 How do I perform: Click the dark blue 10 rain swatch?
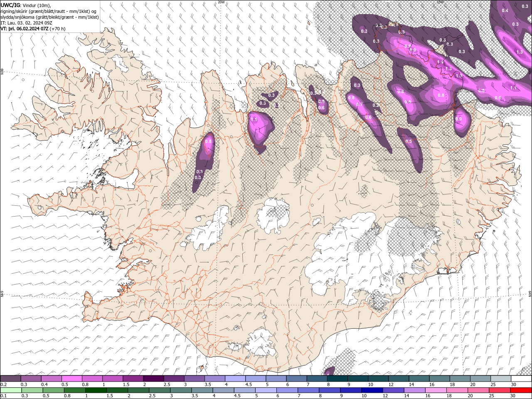[372, 390]
